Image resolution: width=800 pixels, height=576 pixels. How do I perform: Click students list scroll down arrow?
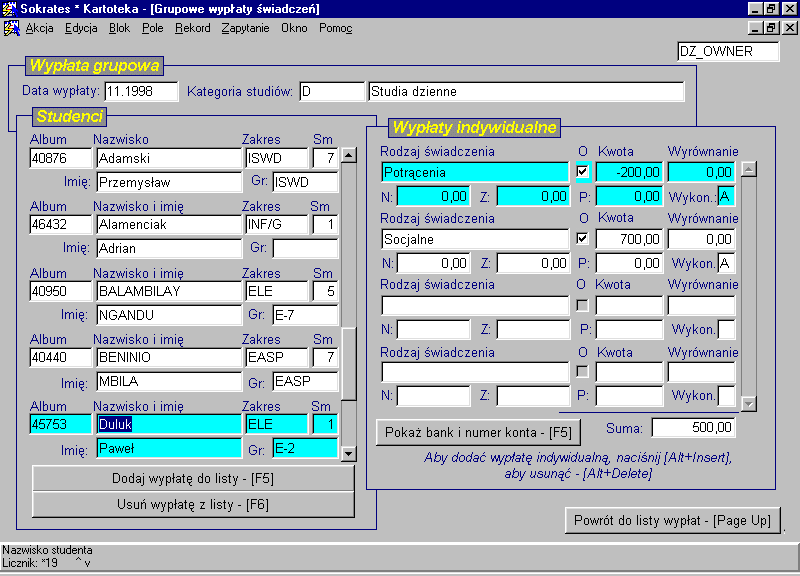[x=349, y=453]
